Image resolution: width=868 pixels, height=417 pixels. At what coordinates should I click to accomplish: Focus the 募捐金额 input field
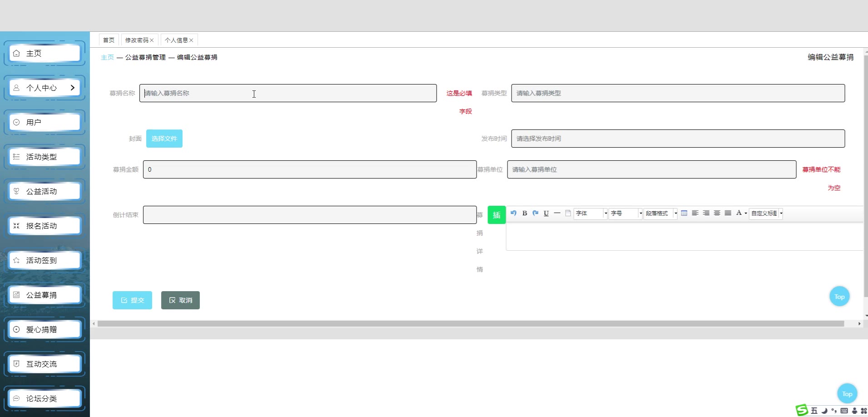[x=310, y=169]
